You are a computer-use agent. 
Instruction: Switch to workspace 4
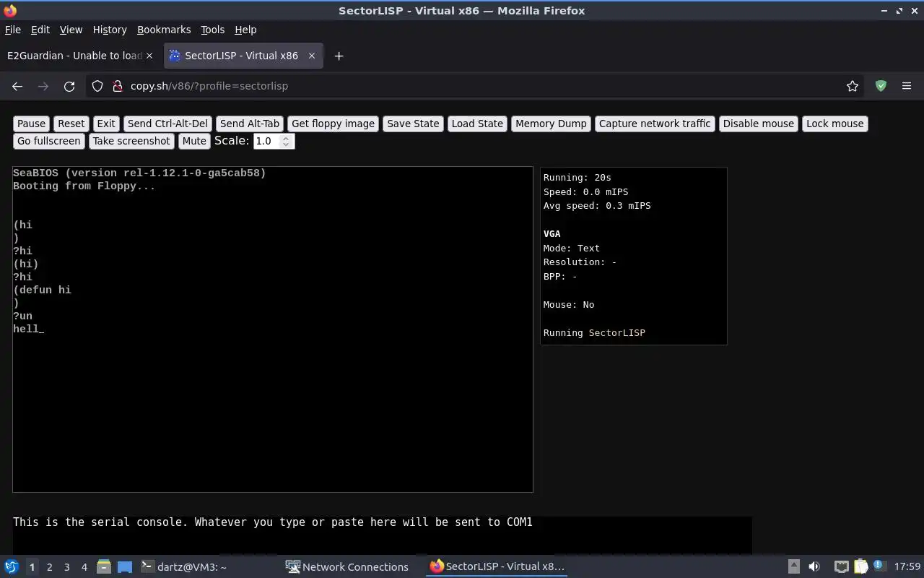(84, 567)
